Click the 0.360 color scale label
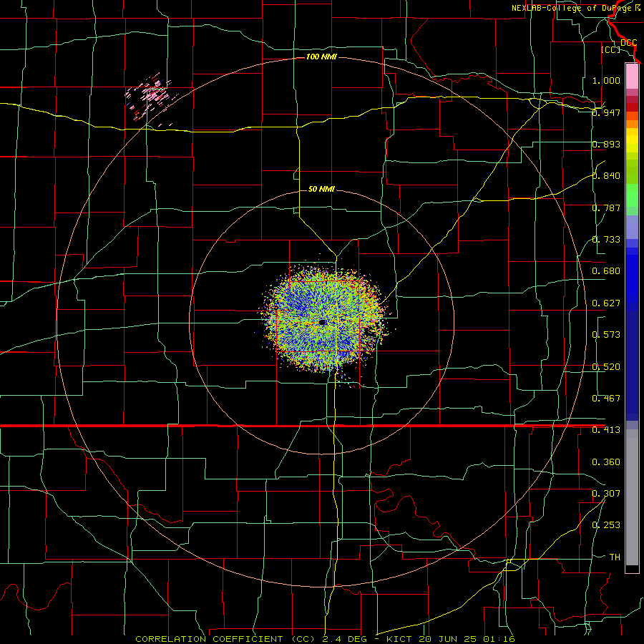Image resolution: width=644 pixels, height=644 pixels. point(606,462)
